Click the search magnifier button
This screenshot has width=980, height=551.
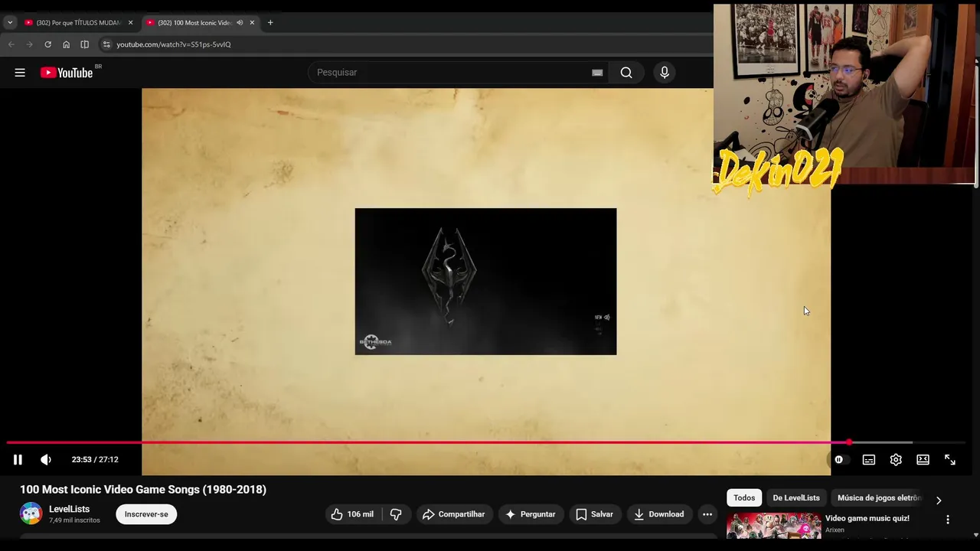pyautogui.click(x=626, y=73)
